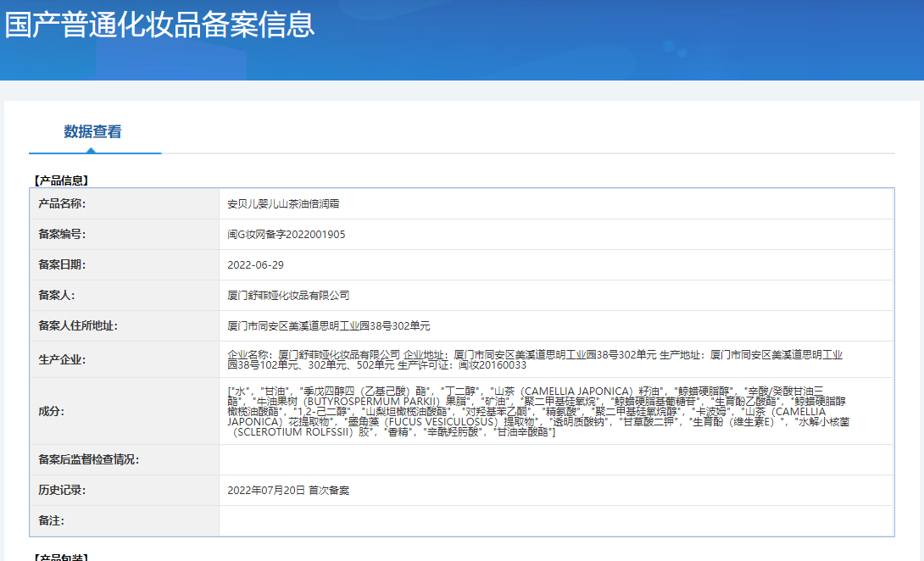The width and height of the screenshot is (924, 561).
Task: Click the 备案编号 row label
Action: (x=62, y=235)
